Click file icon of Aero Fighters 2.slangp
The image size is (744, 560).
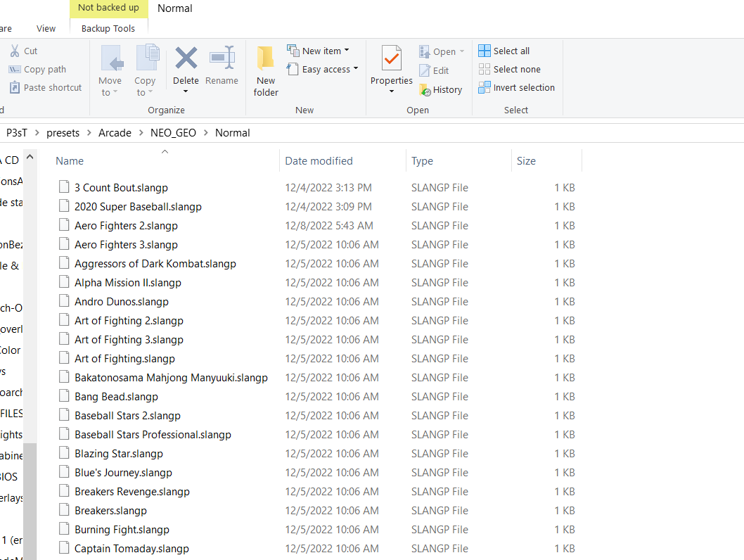click(x=63, y=225)
